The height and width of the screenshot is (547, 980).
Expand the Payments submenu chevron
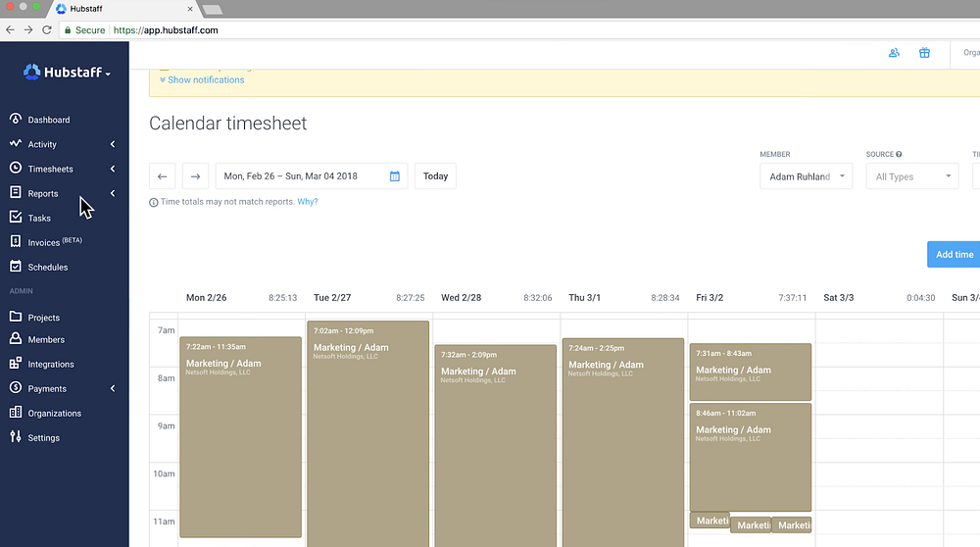(x=113, y=388)
